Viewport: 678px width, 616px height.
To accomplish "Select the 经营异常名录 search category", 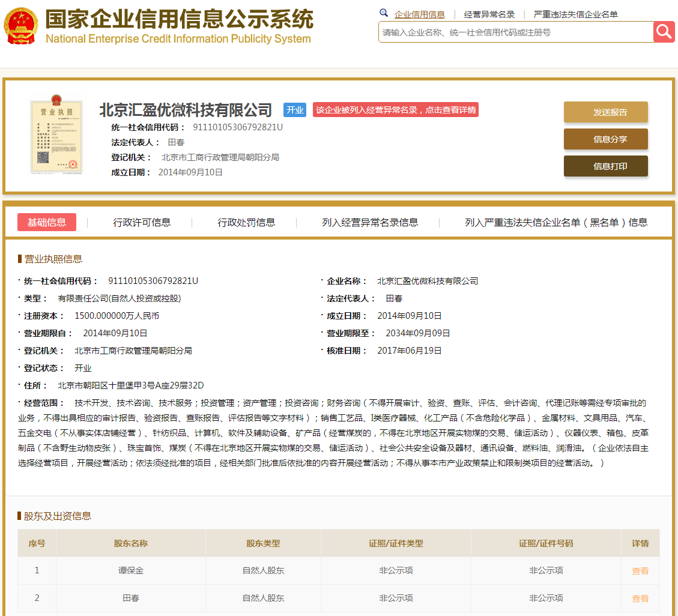I will coord(489,14).
